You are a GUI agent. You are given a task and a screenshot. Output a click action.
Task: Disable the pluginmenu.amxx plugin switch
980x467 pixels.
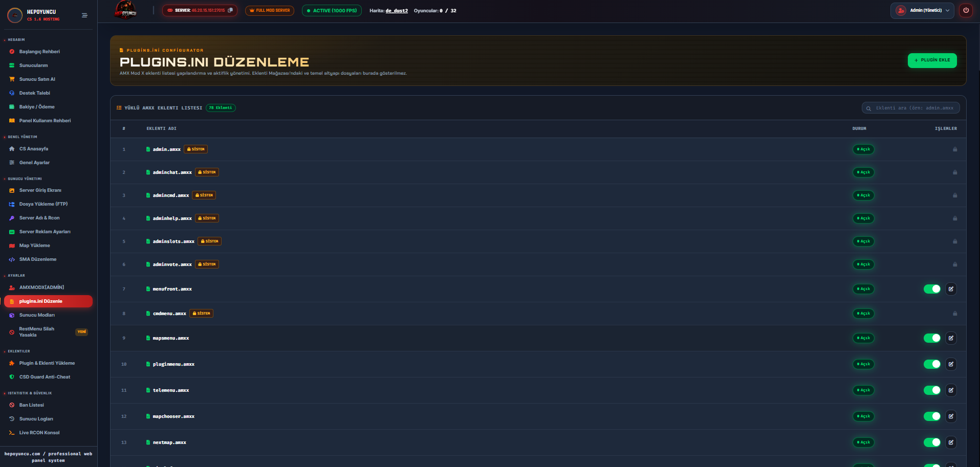(932, 364)
